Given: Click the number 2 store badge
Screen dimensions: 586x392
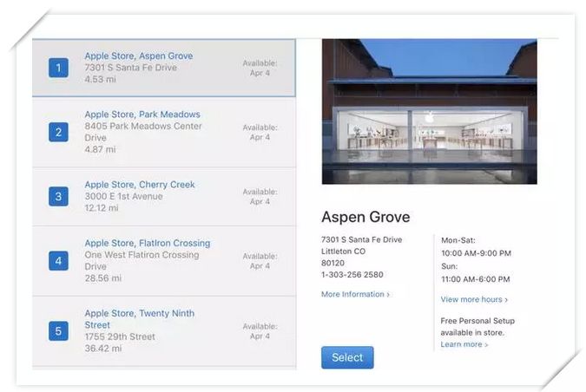Looking at the screenshot, I should (58, 132).
